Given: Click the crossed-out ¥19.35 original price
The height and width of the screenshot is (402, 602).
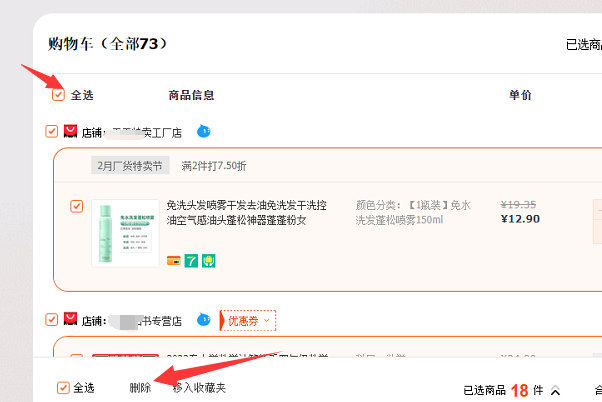Looking at the screenshot, I should coord(518,205).
